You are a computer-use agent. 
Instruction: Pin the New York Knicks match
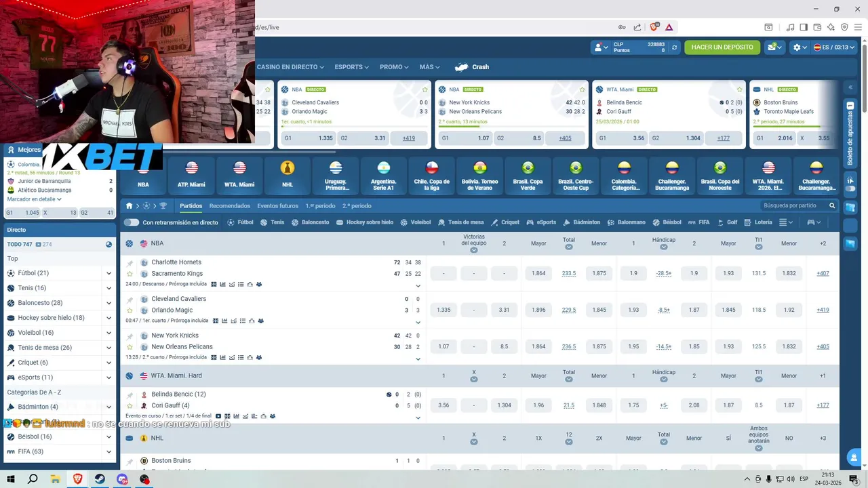(x=130, y=335)
